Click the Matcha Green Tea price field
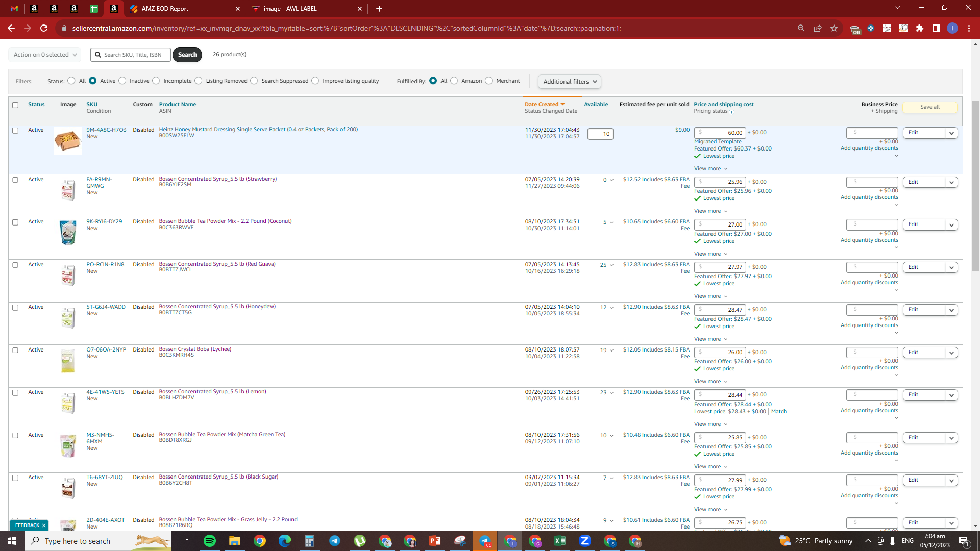Screen dimensions: 980x551 [x=720, y=438]
